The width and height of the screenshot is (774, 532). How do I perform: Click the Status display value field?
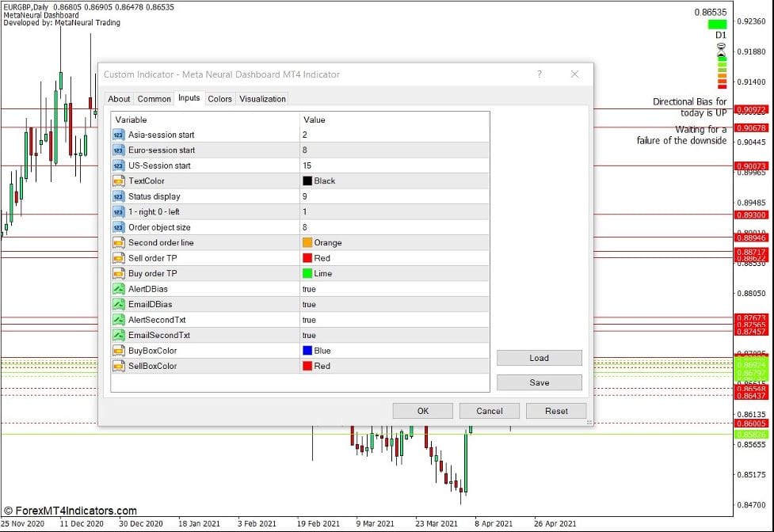click(356, 196)
